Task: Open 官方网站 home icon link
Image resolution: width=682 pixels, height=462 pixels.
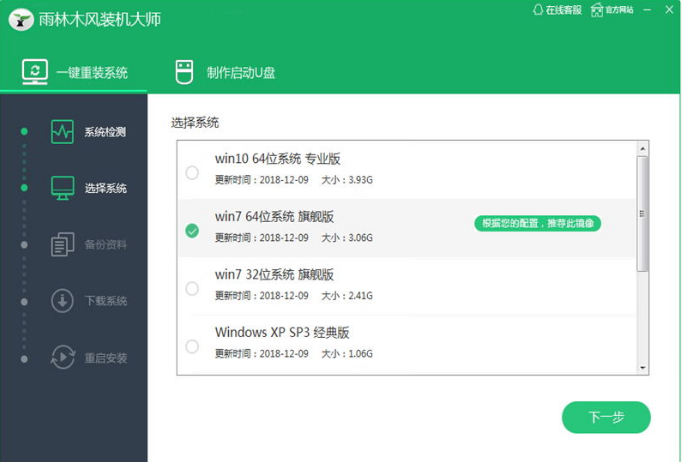Action: 597,10
